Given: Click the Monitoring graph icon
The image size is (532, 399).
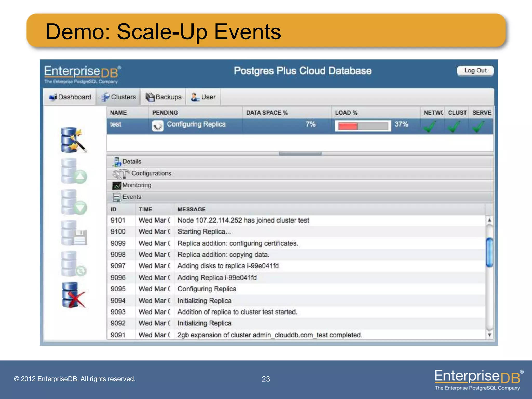Looking at the screenshot, I should coord(117,185).
